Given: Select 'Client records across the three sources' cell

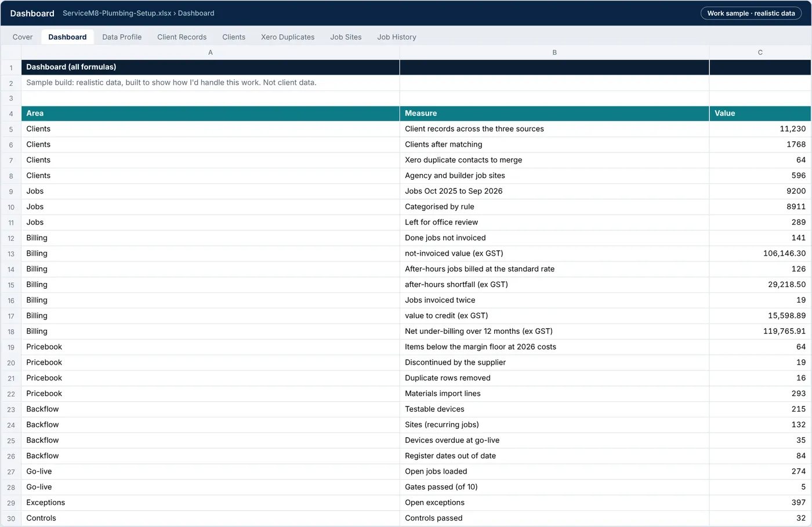Looking at the screenshot, I should [x=554, y=129].
